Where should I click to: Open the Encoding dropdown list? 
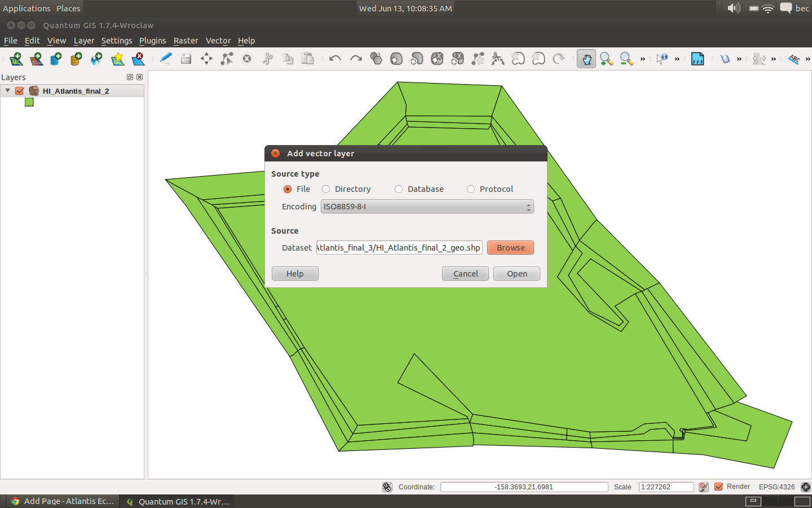(x=427, y=207)
